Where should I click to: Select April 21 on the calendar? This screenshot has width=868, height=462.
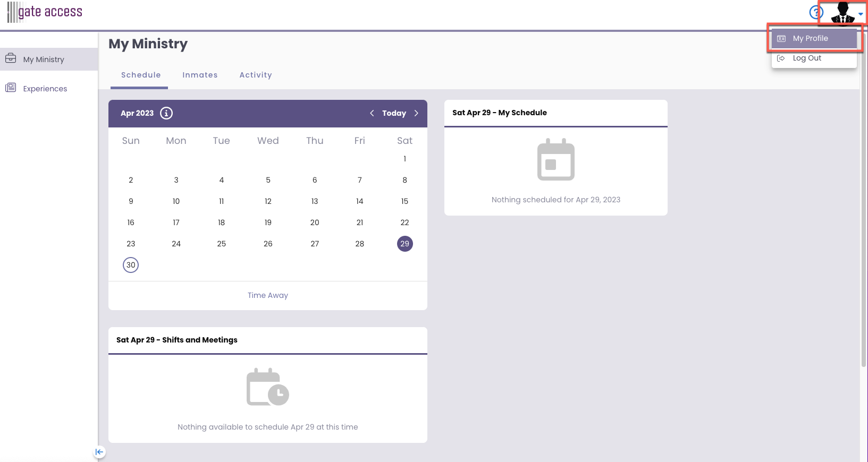tap(360, 223)
